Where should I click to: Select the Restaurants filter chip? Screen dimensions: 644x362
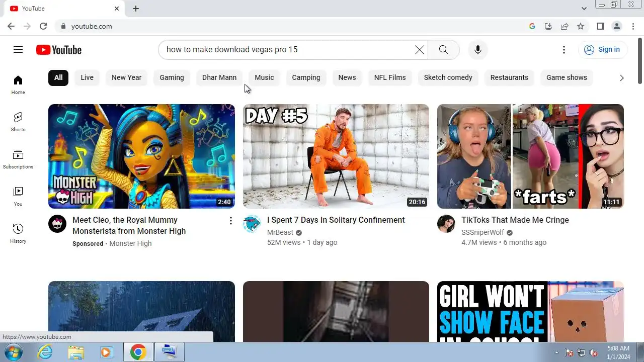pos(509,77)
